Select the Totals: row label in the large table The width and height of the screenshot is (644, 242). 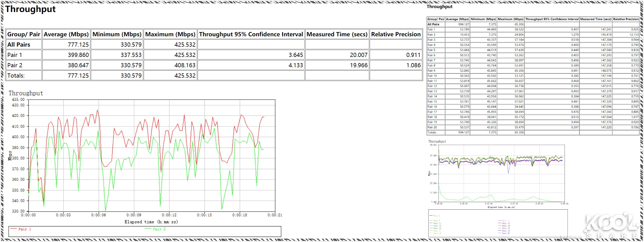point(16,76)
